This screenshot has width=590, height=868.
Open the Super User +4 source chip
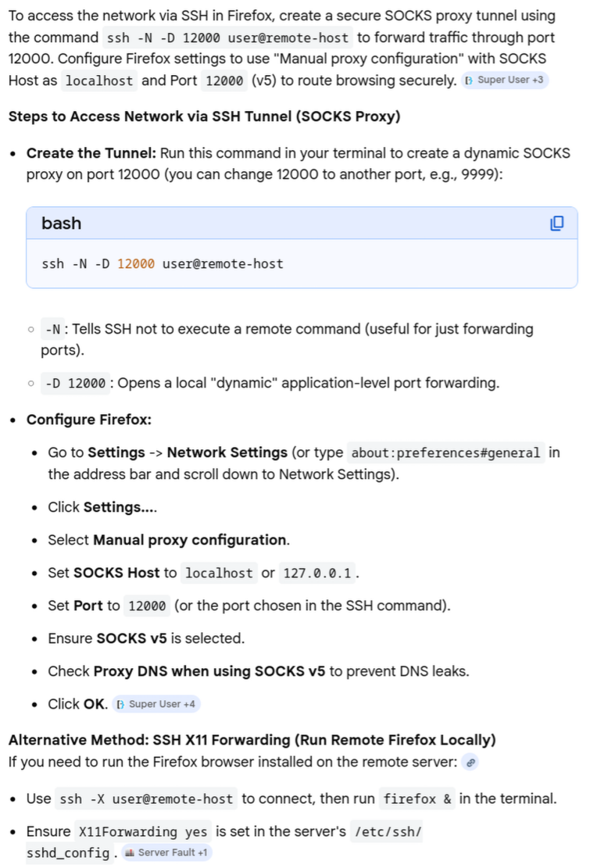point(156,704)
